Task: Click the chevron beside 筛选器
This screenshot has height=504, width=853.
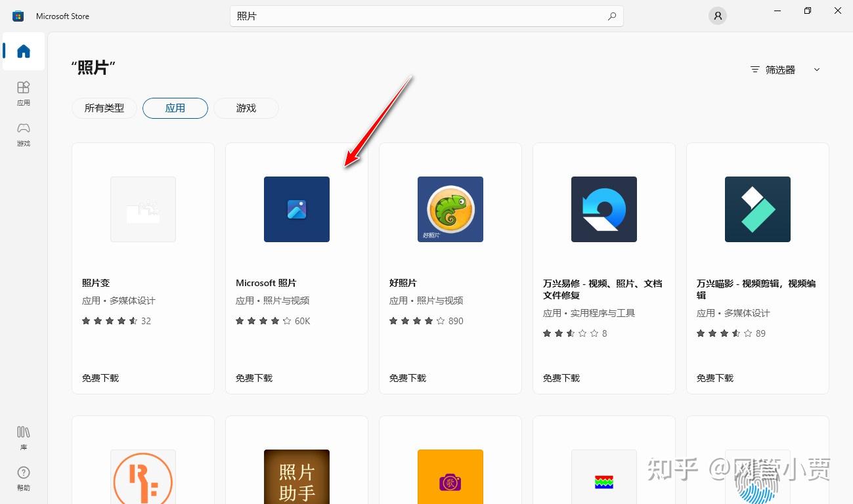Action: coord(817,70)
